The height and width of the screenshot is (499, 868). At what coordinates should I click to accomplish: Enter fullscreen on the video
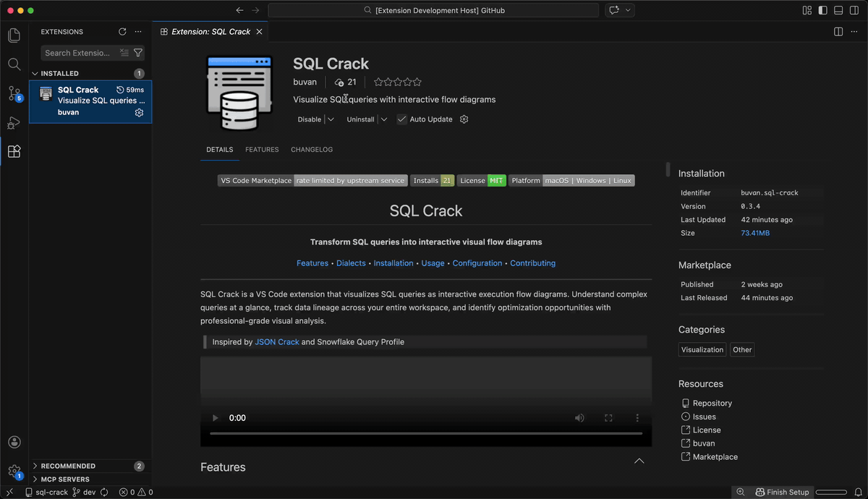click(608, 418)
